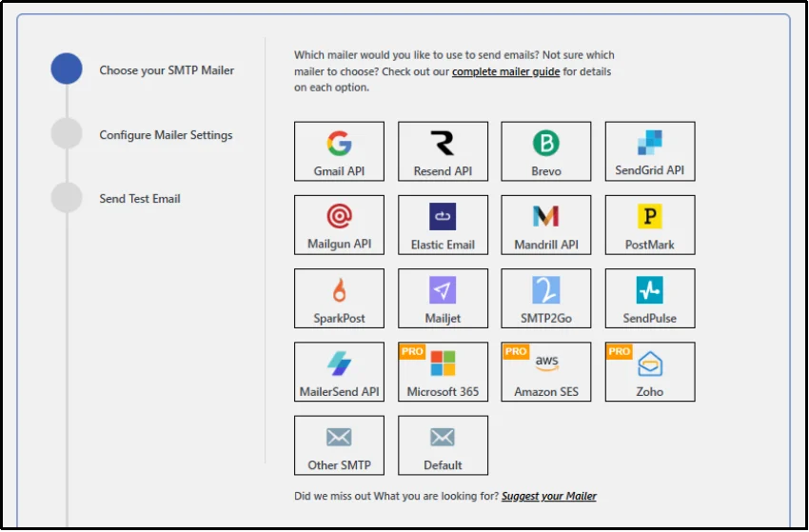This screenshot has height=532, width=809.
Task: Choose MailerSend API mailer
Action: (339, 371)
